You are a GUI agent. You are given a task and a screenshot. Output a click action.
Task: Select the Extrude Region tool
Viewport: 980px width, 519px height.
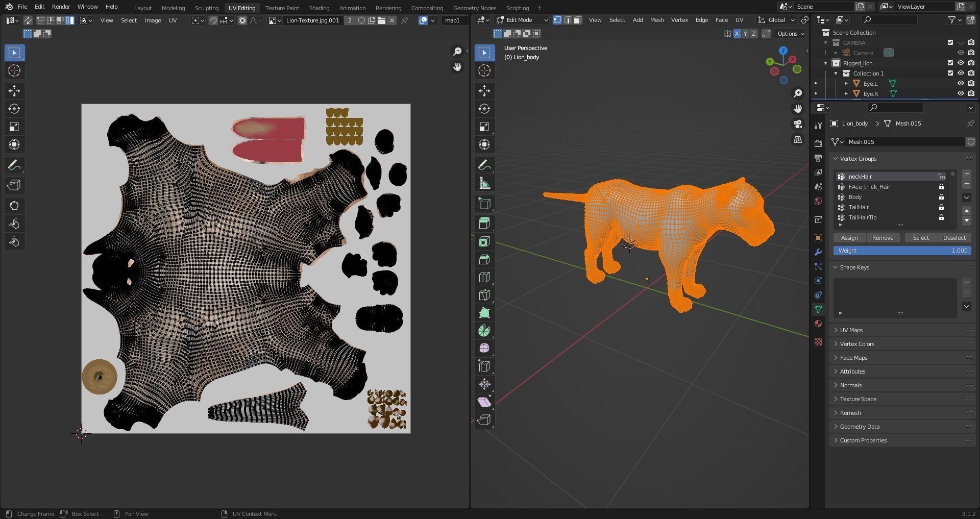tap(484, 224)
